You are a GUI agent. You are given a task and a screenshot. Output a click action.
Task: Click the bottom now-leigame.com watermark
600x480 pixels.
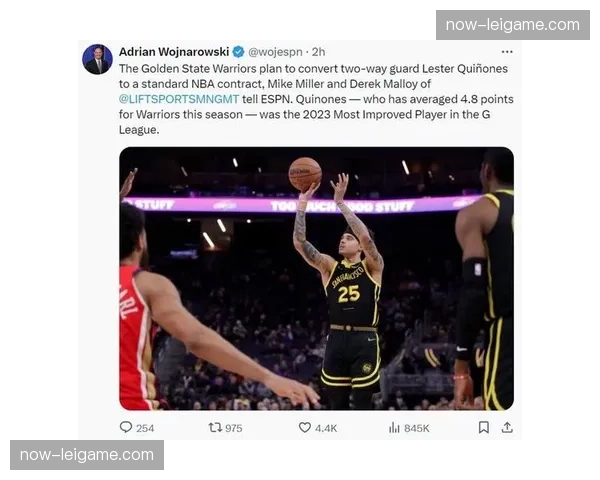tap(87, 455)
